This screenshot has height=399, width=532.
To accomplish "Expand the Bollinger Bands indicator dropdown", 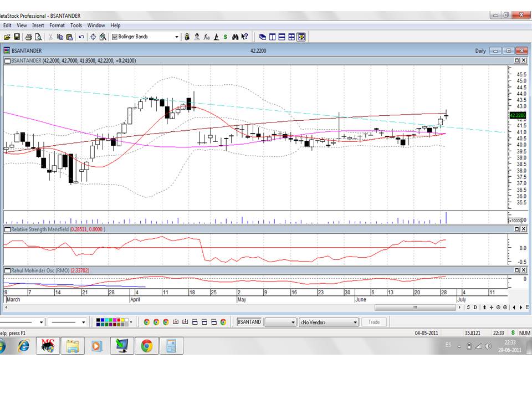I will [x=177, y=37].
